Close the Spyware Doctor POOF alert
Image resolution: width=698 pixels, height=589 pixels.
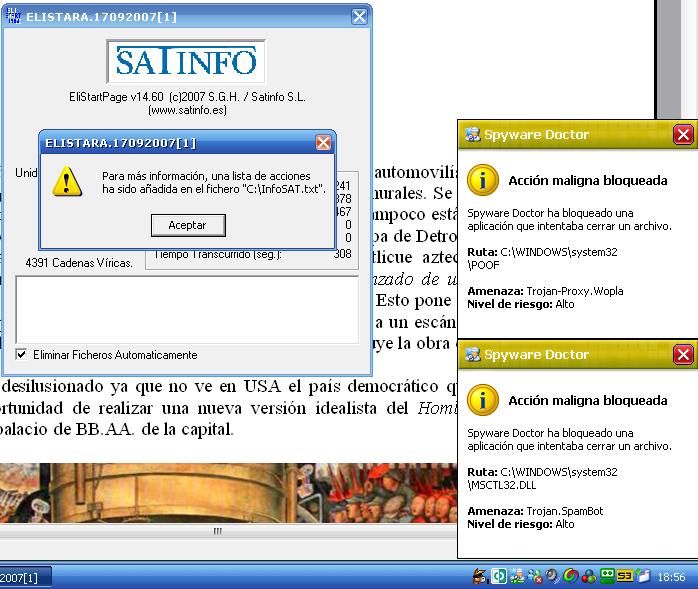(684, 134)
